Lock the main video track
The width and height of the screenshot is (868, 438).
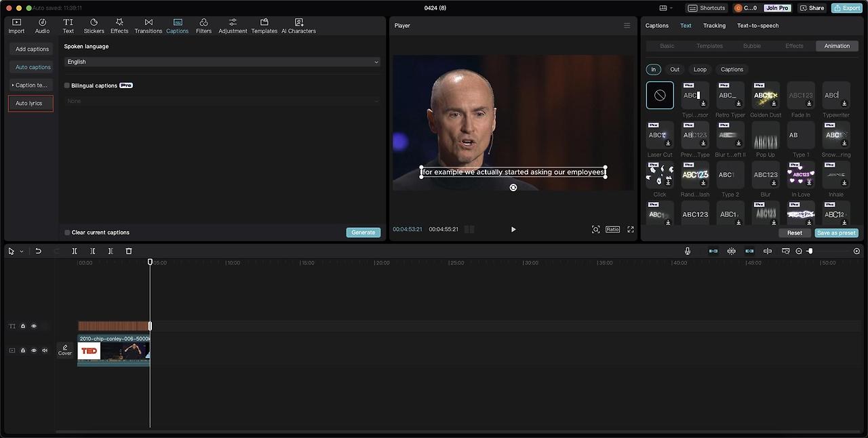(22, 351)
